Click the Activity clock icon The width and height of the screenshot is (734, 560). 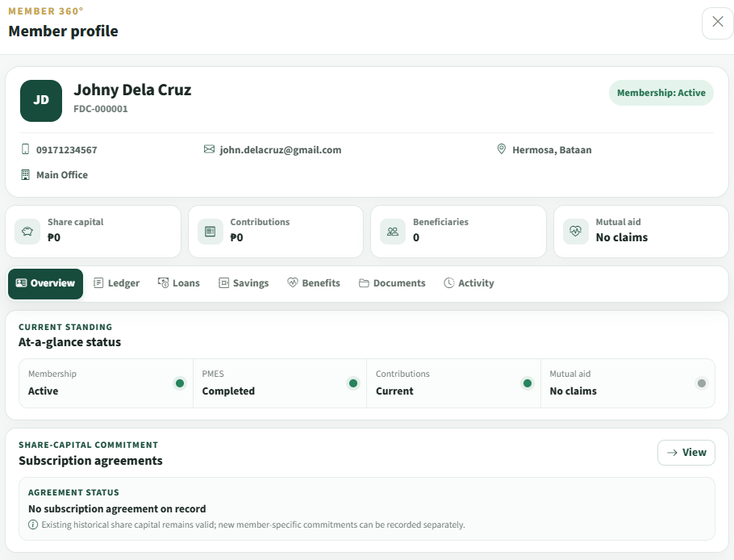click(x=449, y=282)
